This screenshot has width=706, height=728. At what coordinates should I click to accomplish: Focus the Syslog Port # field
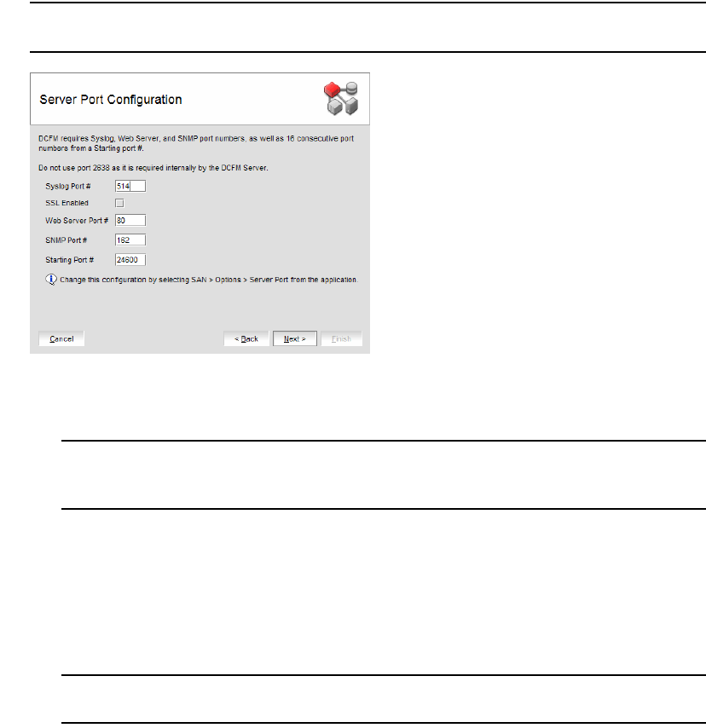coord(130,186)
